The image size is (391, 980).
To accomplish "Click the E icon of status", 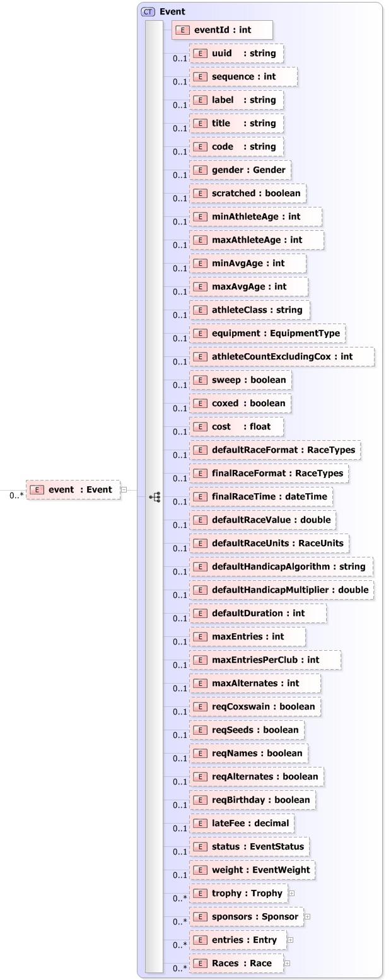I will [x=200, y=846].
